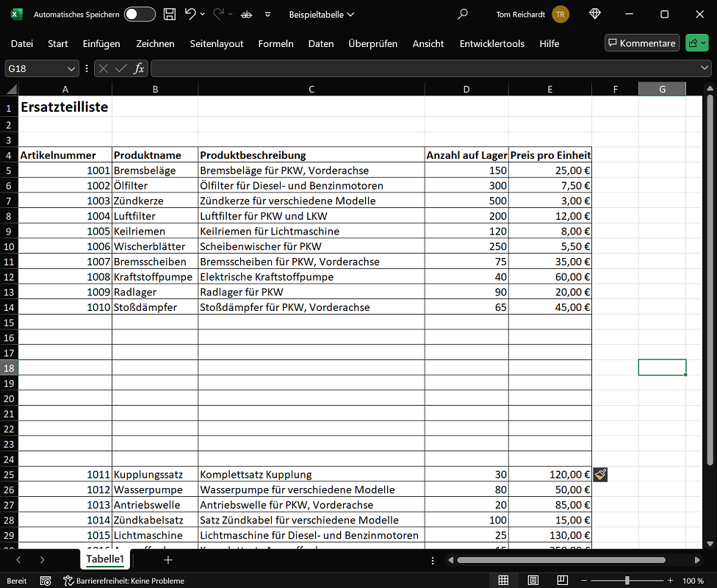Click the Undo arrow icon
The height and width of the screenshot is (588, 717).
190,14
